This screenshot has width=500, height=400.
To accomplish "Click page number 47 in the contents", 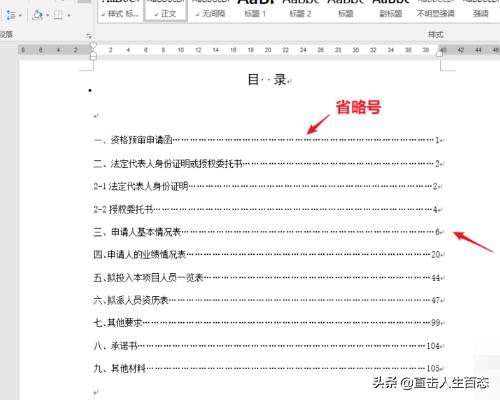I will tap(436, 300).
